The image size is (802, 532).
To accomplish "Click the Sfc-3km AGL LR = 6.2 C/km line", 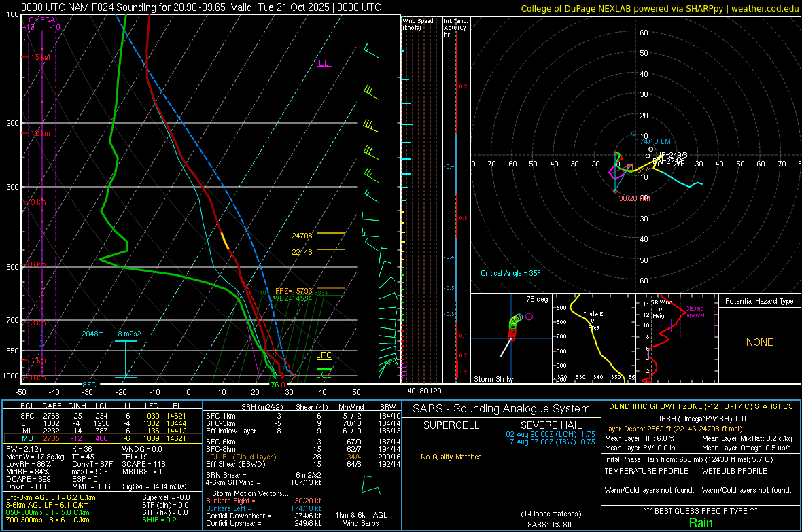I will point(51,497).
